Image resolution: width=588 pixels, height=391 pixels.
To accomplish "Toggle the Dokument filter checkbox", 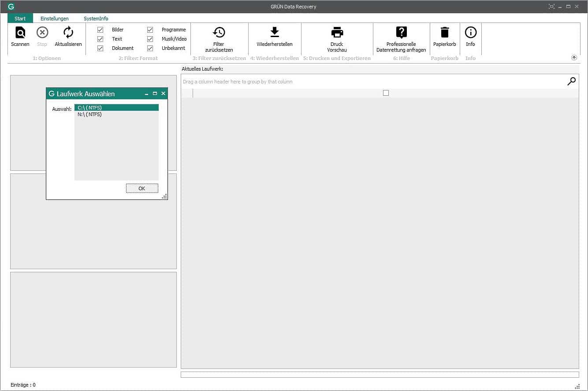I will point(100,48).
